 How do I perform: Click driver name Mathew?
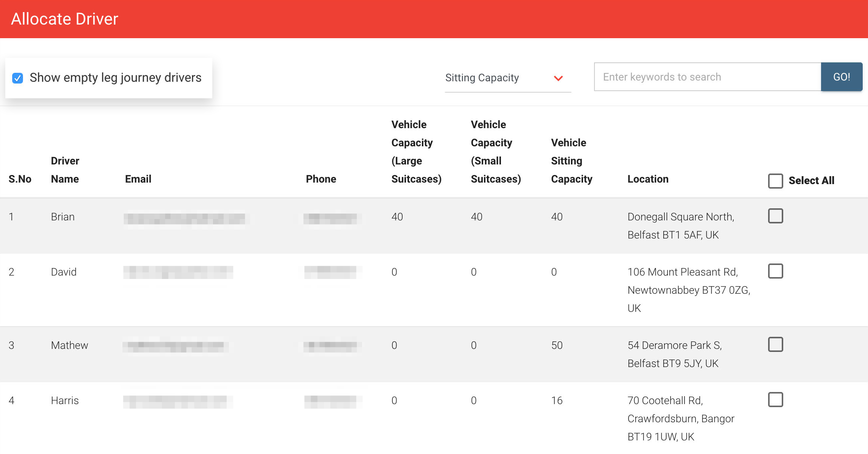tap(70, 345)
